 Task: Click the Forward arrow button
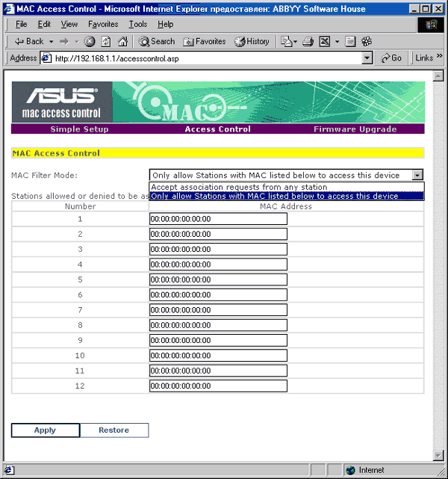click(x=64, y=41)
